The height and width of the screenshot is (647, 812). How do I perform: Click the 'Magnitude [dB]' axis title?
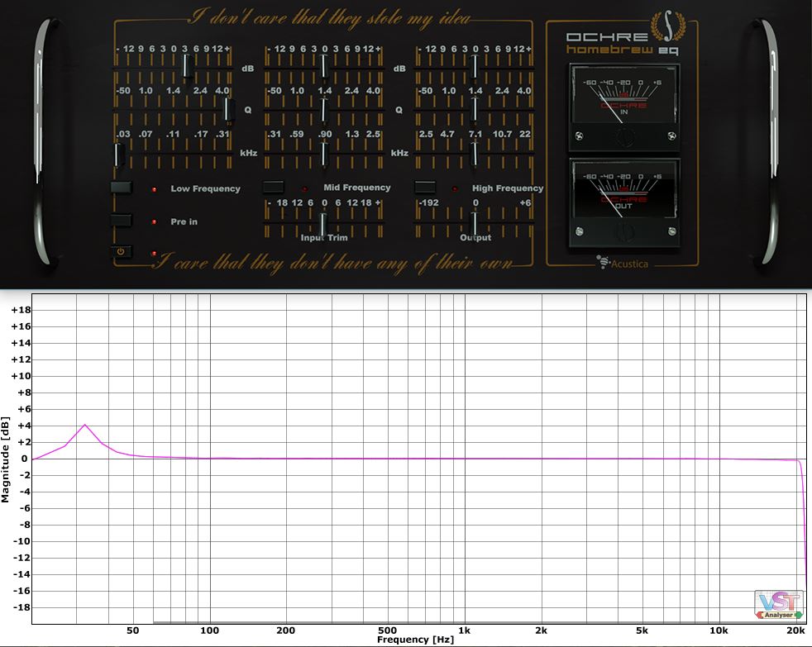click(x=5, y=459)
